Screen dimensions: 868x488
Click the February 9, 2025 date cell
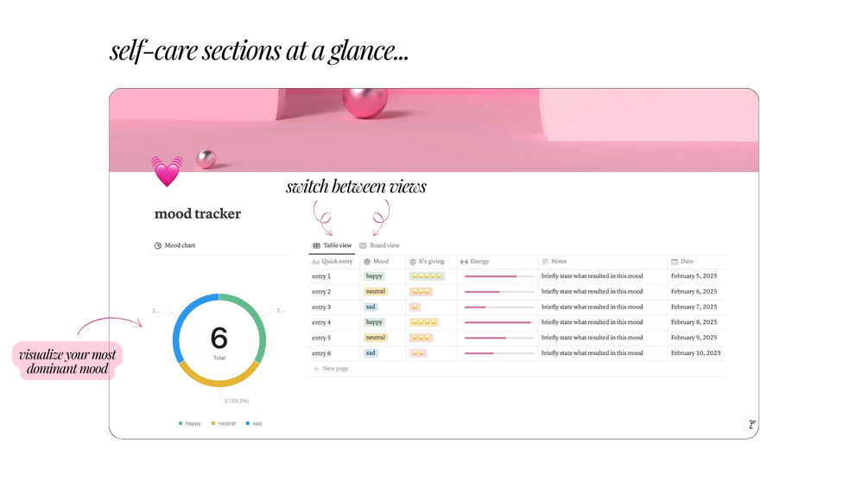point(694,338)
